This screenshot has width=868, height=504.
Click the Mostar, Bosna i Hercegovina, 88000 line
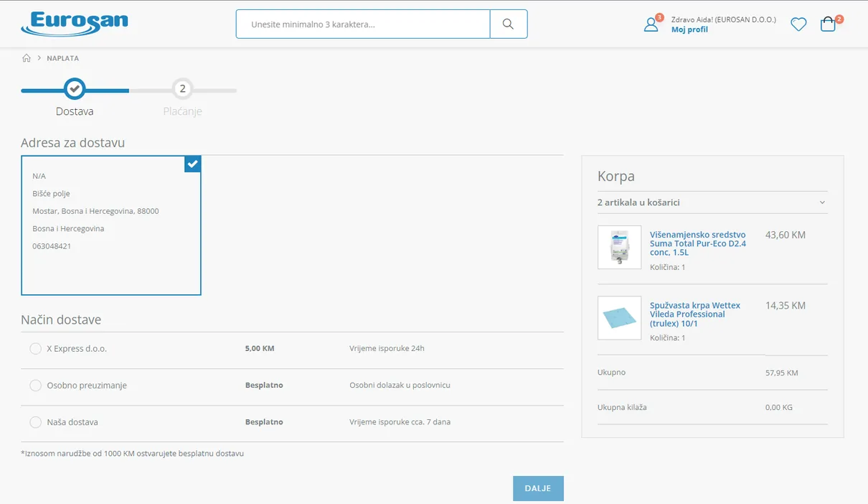click(x=95, y=211)
